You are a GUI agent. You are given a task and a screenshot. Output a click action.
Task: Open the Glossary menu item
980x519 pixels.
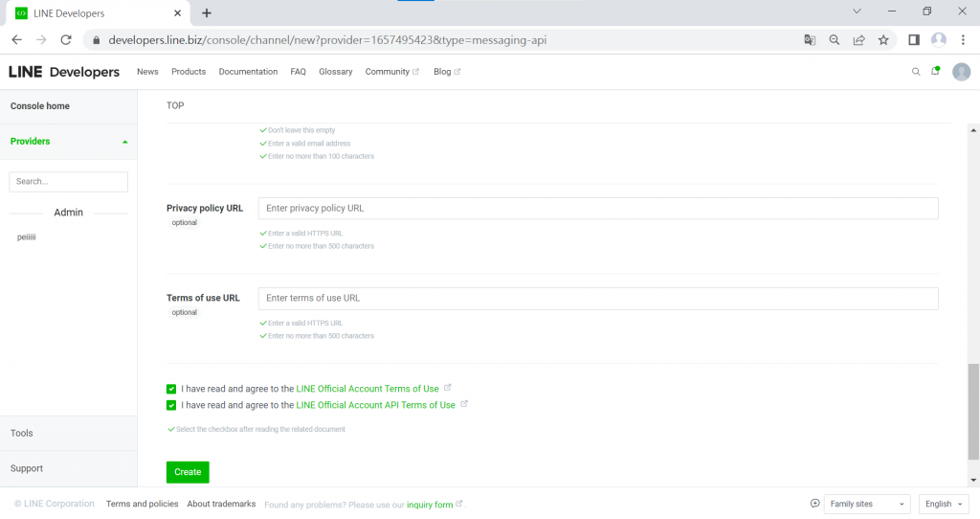pos(336,72)
